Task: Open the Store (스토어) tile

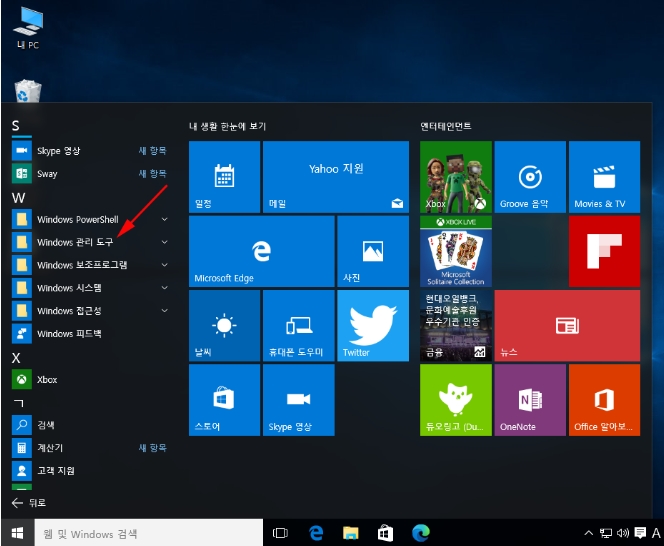Action: tap(224, 400)
